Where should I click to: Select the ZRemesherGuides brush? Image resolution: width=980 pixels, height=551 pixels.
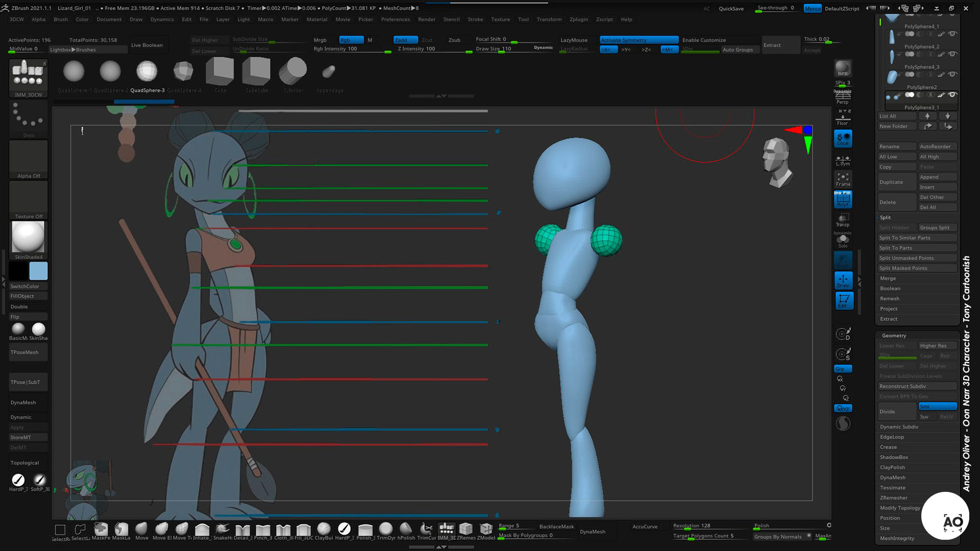tap(466, 531)
